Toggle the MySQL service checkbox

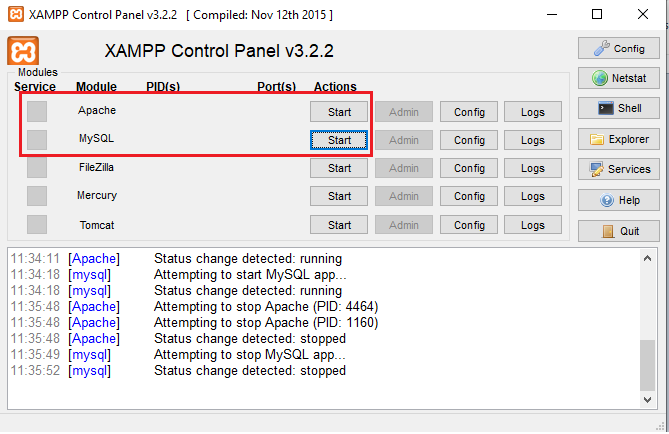[37, 140]
